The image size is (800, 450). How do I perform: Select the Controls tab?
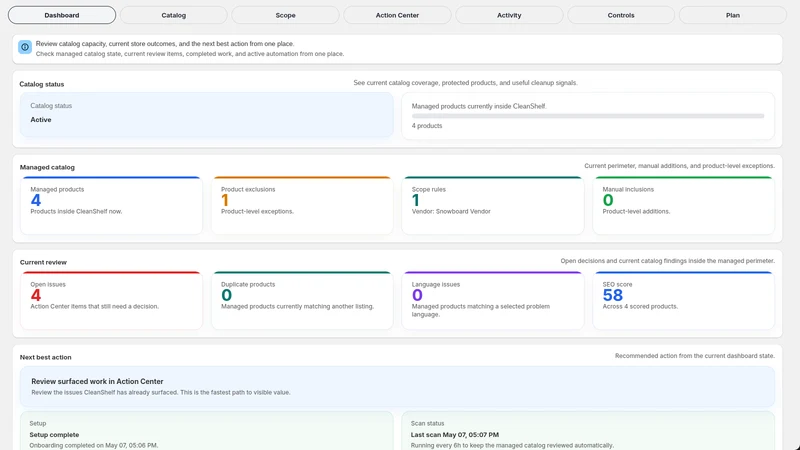point(621,15)
